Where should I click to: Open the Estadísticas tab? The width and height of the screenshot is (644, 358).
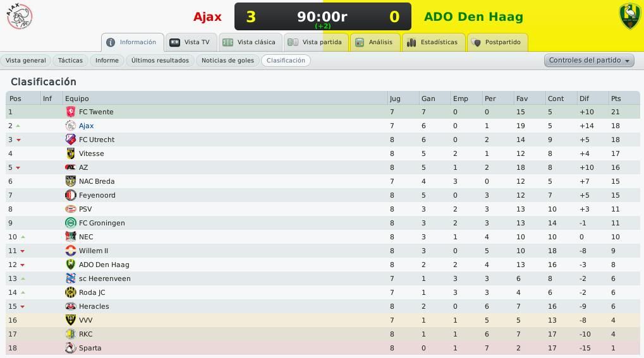(x=434, y=42)
